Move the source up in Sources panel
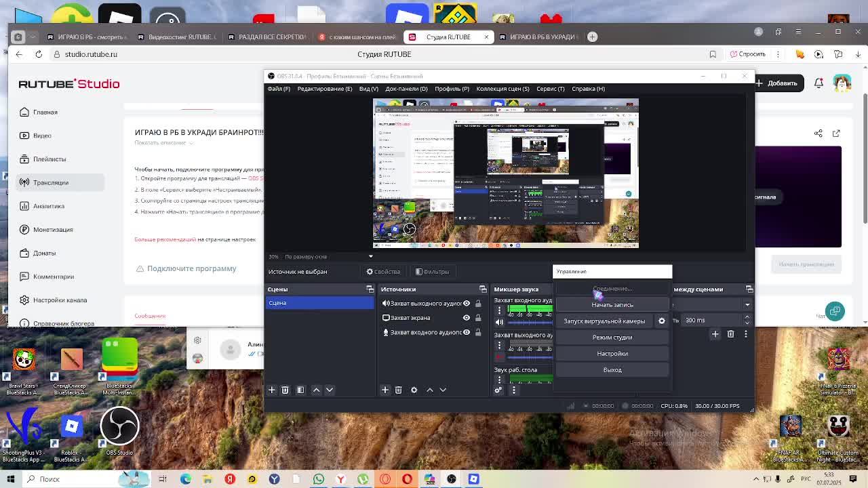Viewport: 868px width, 488px height. click(429, 390)
